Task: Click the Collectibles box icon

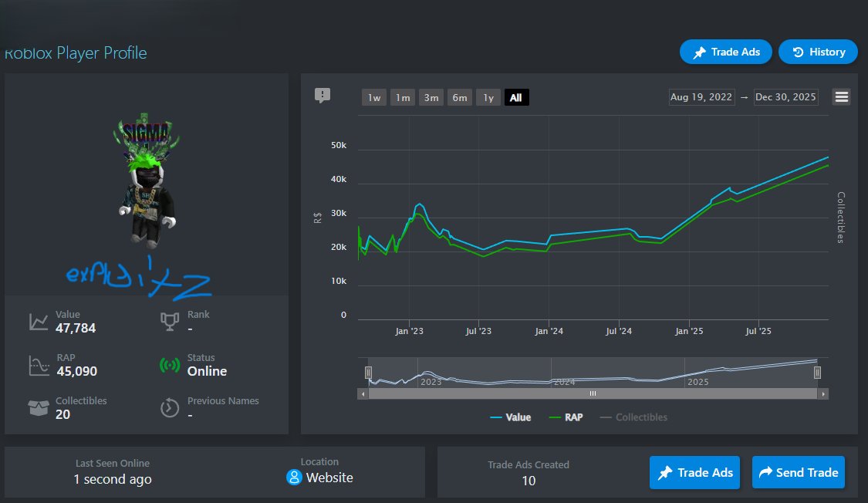Action: click(39, 408)
